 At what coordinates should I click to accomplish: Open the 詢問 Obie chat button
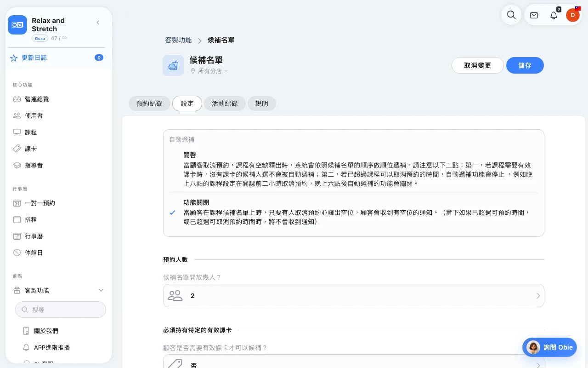(550, 347)
